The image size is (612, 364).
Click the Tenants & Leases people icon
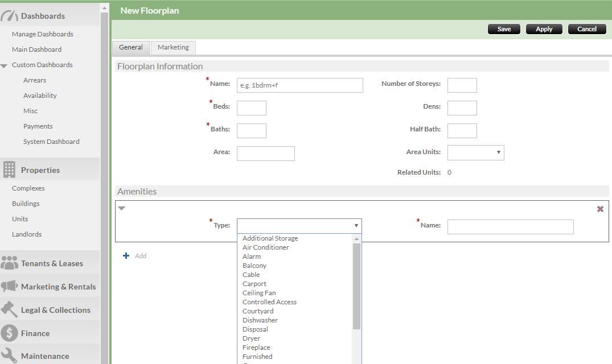click(x=9, y=263)
